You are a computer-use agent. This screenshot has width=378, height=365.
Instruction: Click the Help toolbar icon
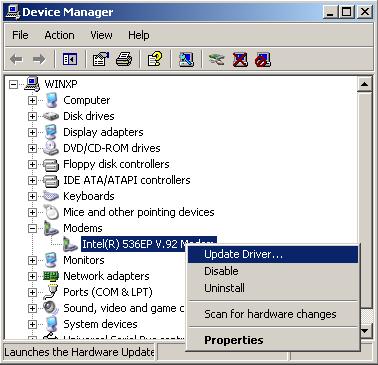(155, 60)
